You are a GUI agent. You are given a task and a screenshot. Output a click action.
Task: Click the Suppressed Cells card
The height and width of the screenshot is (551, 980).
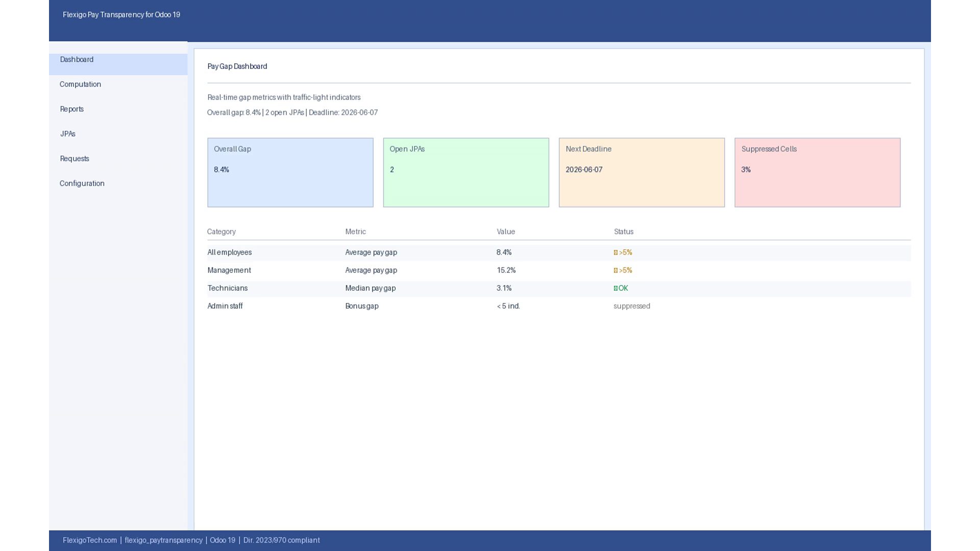pos(817,172)
